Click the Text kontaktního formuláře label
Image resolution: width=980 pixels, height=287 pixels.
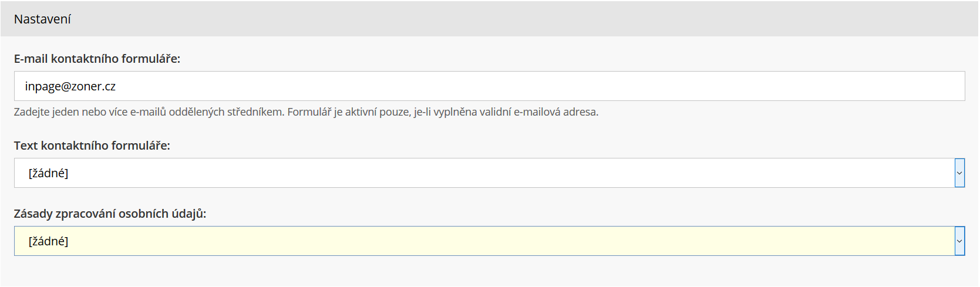pos(92,146)
